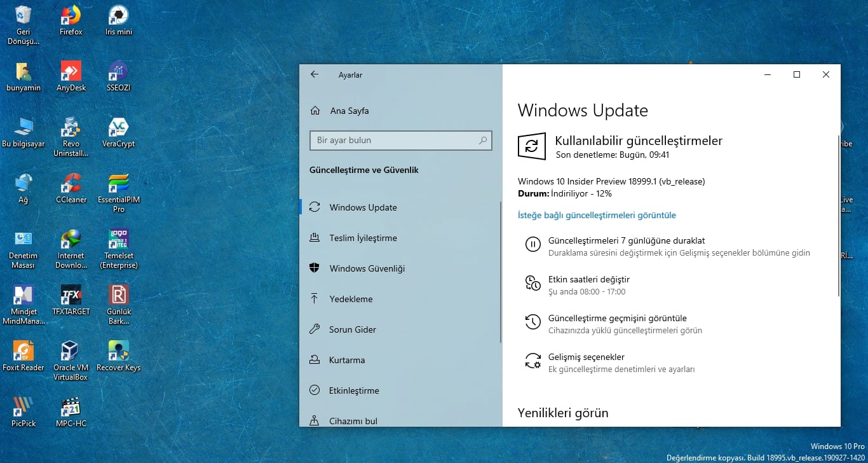
Task: Open İsteğe bağlı güncelleştirmeleri görüntüle link
Action: point(597,215)
